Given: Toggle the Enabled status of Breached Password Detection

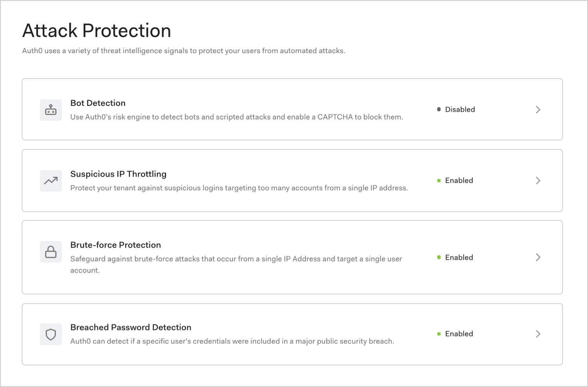Looking at the screenshot, I should (459, 334).
